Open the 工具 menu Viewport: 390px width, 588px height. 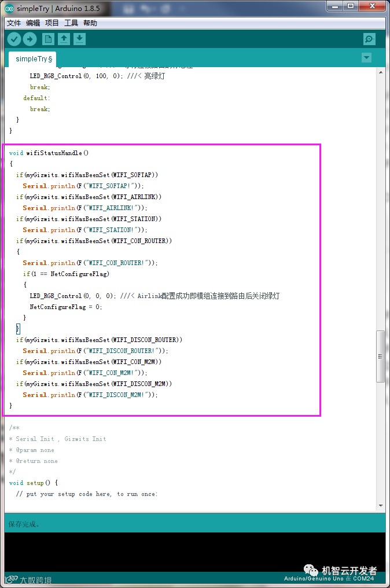click(x=71, y=23)
